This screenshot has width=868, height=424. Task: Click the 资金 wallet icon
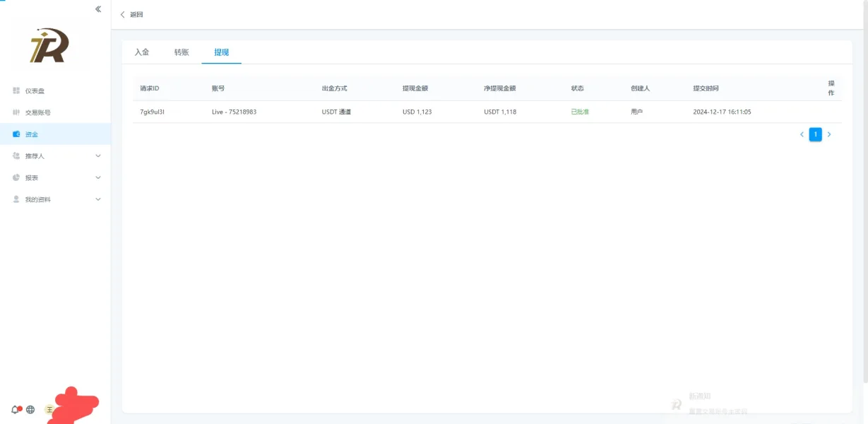click(16, 134)
